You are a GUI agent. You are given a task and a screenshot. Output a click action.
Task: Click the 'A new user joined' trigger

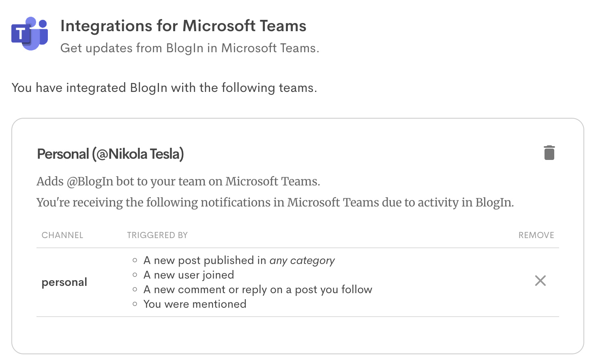click(189, 275)
